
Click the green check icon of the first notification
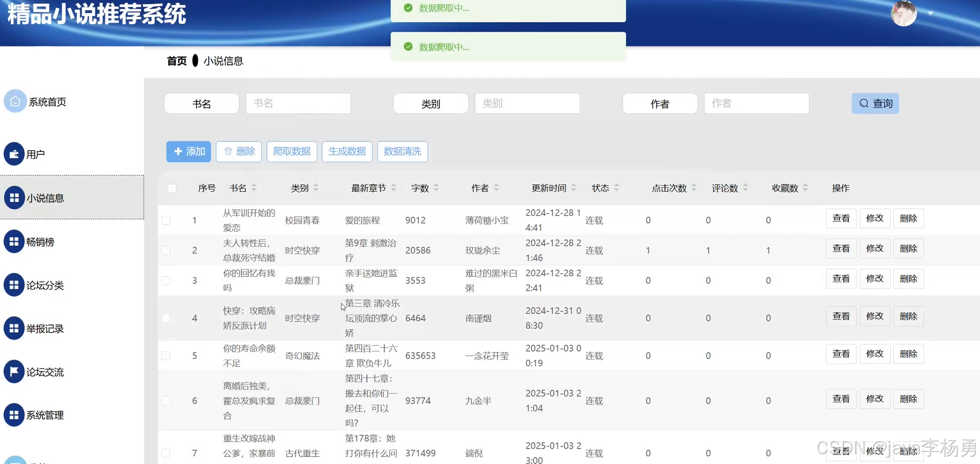coord(408,8)
